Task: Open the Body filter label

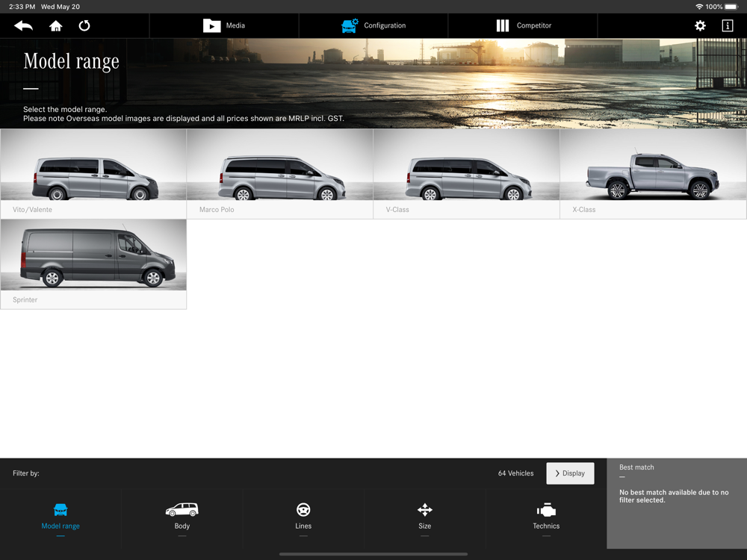Action: (182, 526)
